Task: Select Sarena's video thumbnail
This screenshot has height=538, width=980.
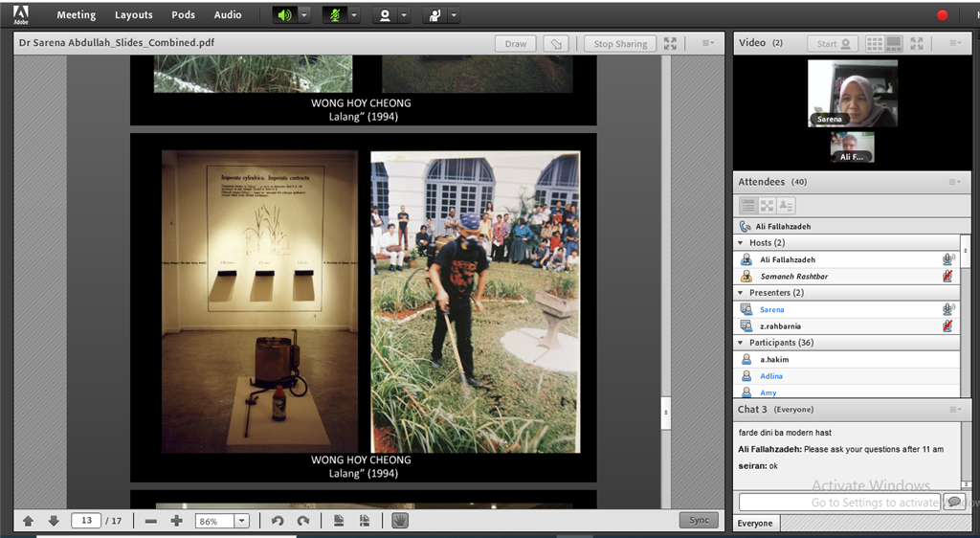Action: 853,93
